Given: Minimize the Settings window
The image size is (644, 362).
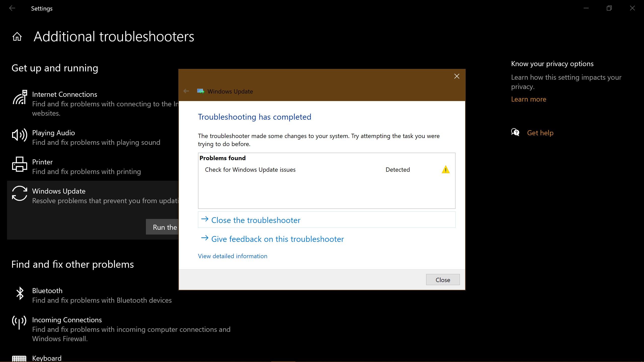Looking at the screenshot, I should click(x=586, y=8).
